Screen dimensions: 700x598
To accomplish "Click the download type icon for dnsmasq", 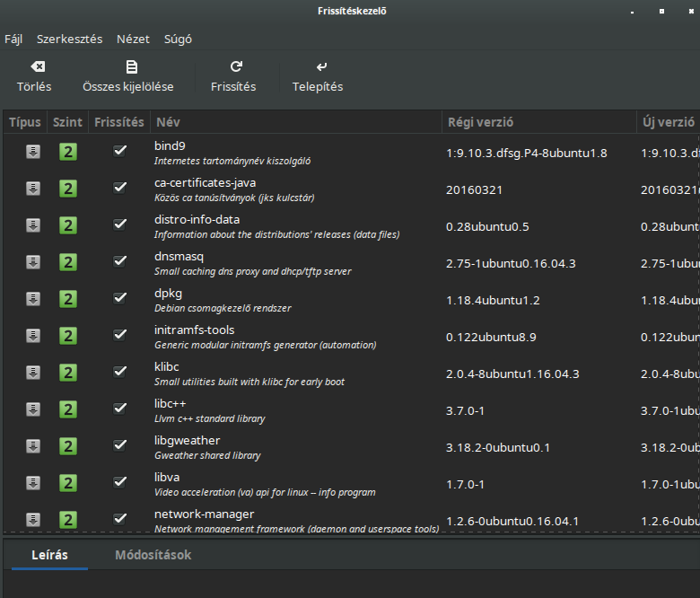I will point(33,261).
